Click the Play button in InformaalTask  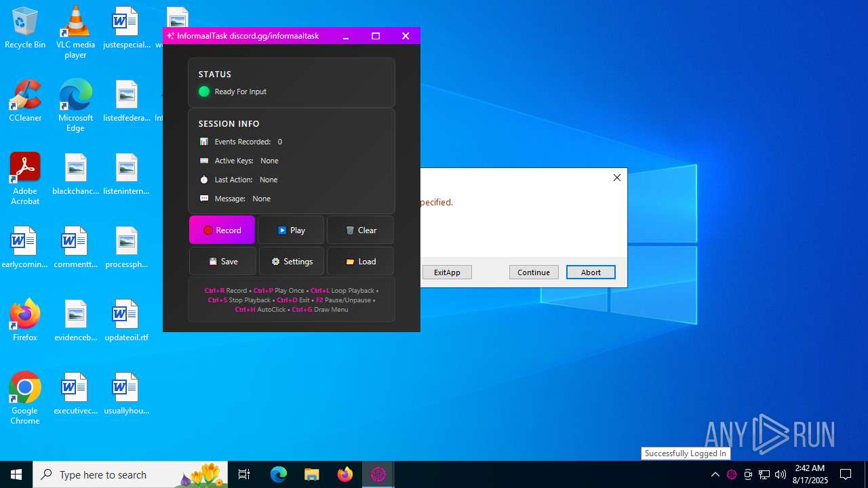click(291, 230)
